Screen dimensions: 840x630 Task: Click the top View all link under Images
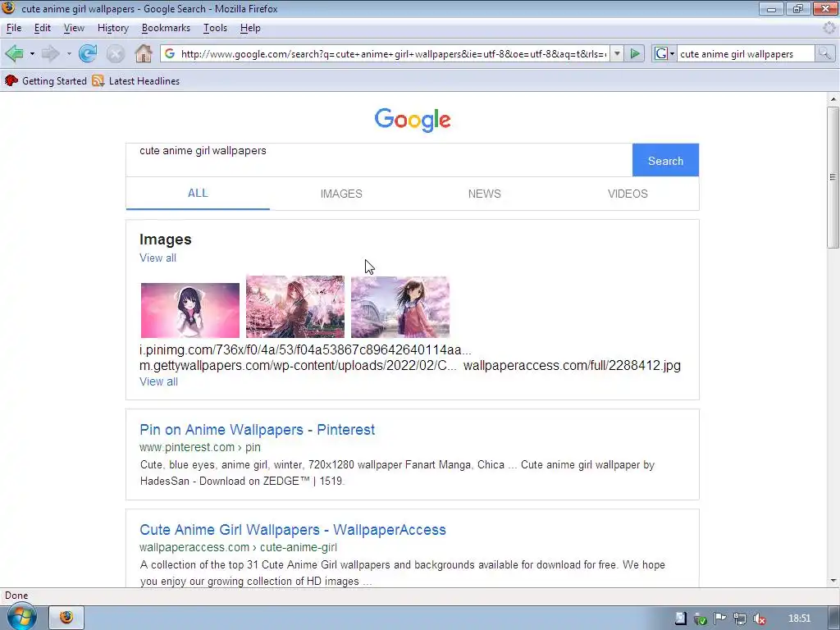pyautogui.click(x=157, y=258)
